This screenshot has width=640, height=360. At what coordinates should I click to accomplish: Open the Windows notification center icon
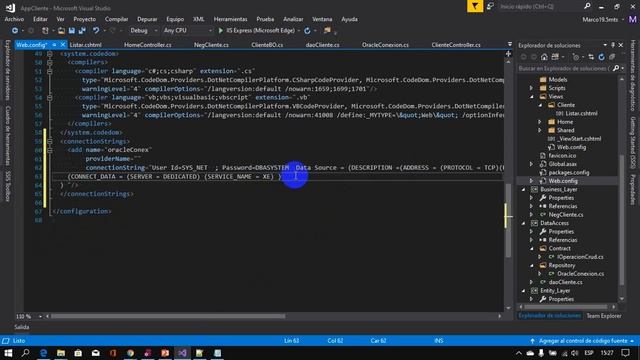point(625,353)
